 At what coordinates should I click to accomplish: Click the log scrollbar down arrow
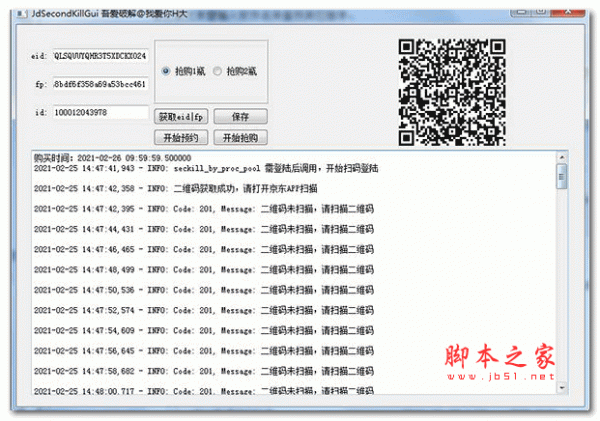(x=562, y=388)
